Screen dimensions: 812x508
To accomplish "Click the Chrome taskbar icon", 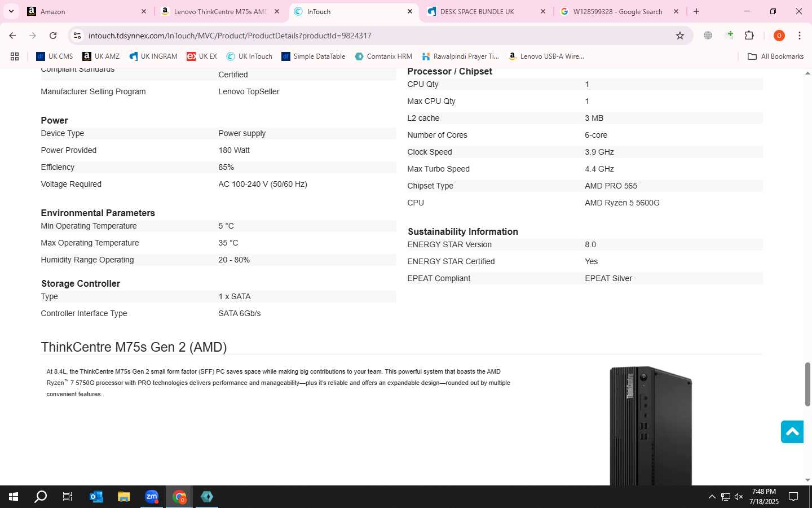I will (x=179, y=497).
